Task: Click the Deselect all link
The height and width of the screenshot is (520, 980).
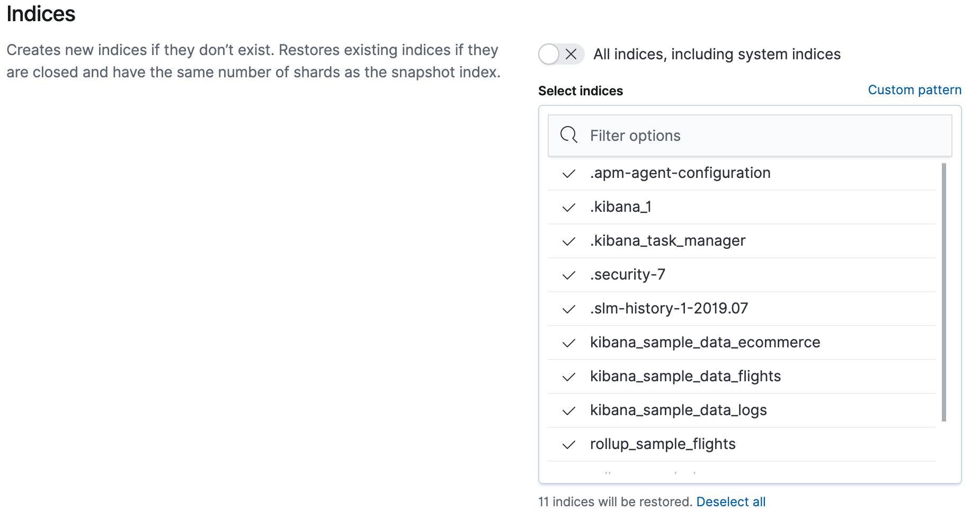Action: (730, 502)
